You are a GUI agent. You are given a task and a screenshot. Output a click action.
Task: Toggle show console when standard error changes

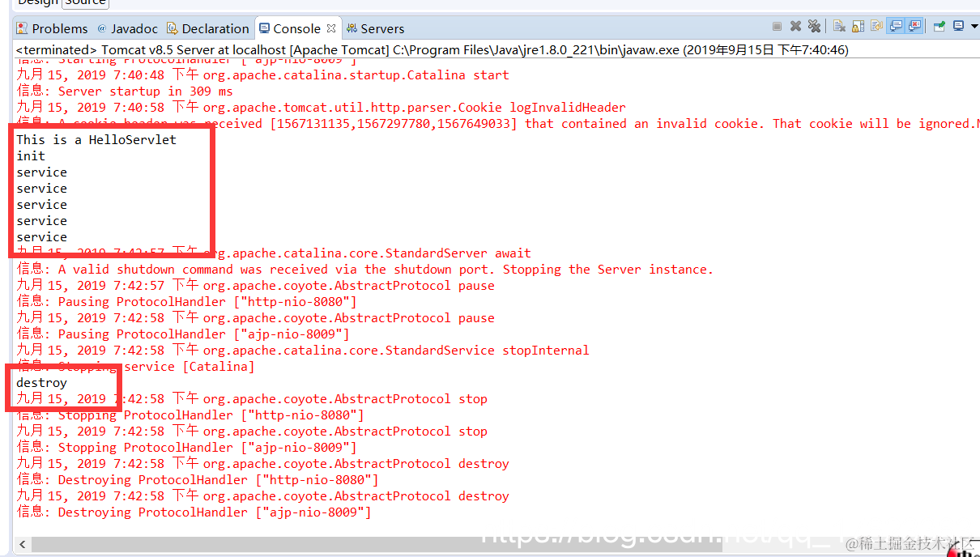(914, 26)
